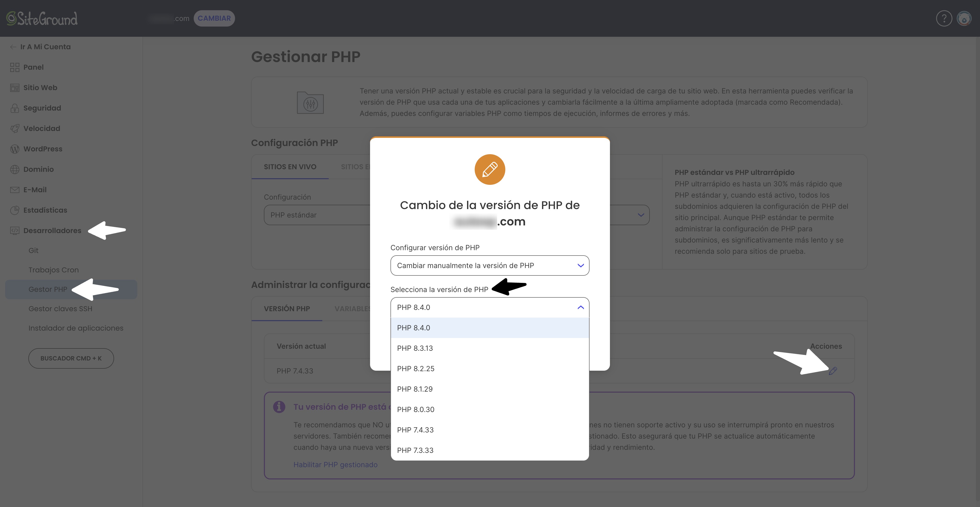
Task: Click the info icon in PHP warning
Action: click(x=279, y=407)
